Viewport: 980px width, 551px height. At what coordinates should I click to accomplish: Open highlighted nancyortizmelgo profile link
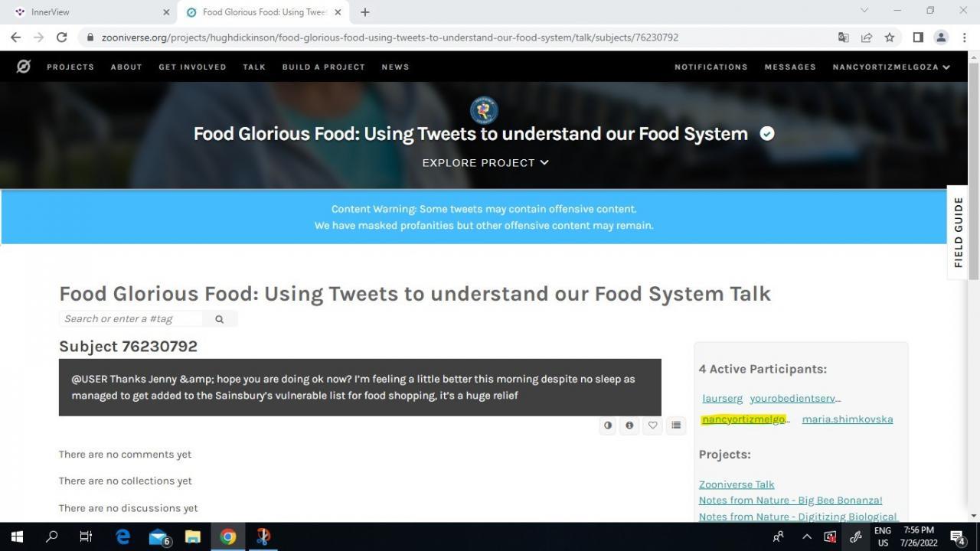(745, 419)
